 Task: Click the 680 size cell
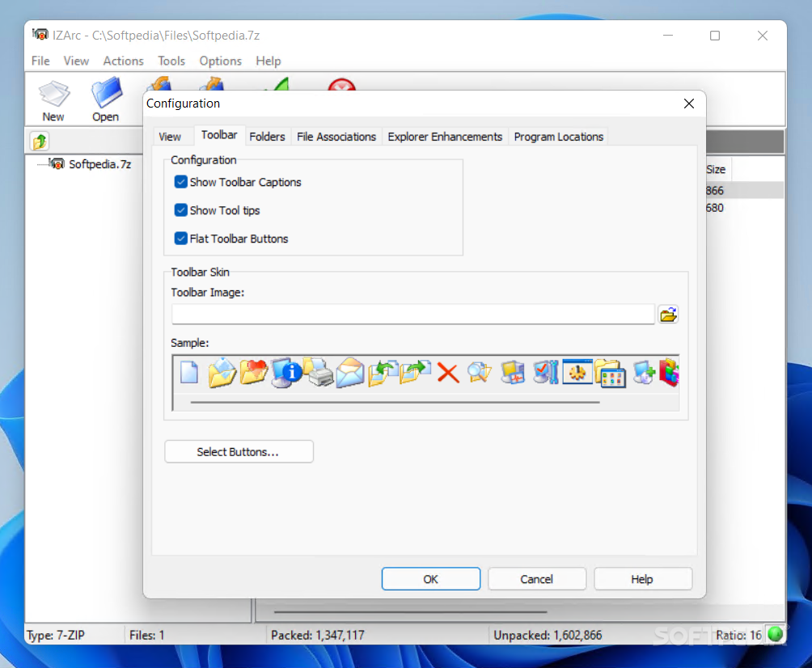pos(715,208)
